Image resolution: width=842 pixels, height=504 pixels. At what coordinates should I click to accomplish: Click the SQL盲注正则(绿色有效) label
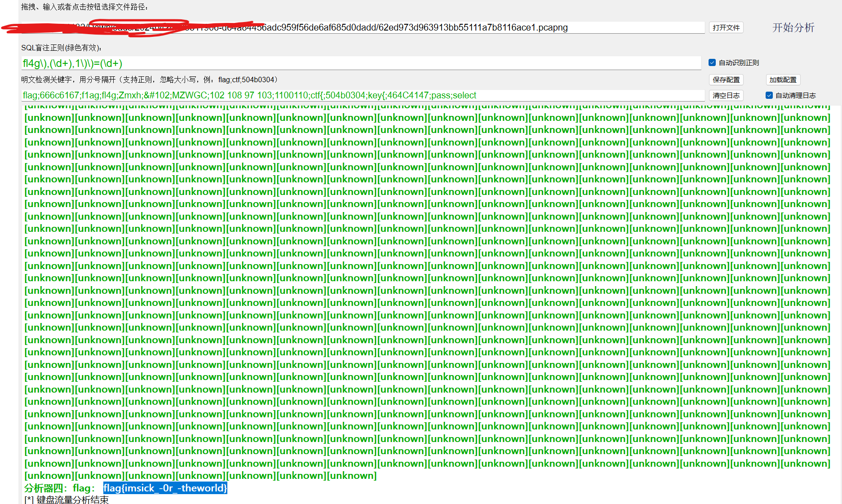[x=62, y=48]
